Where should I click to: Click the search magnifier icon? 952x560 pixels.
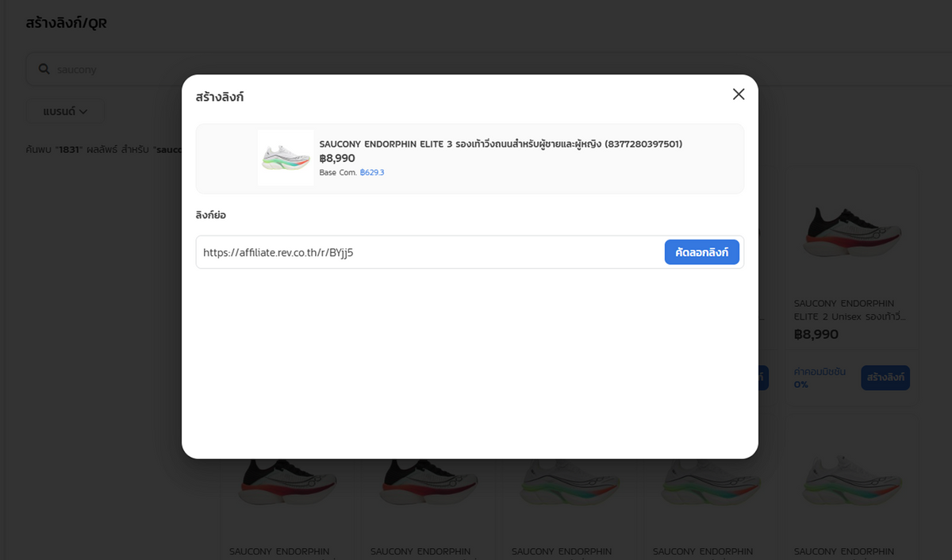coord(44,69)
